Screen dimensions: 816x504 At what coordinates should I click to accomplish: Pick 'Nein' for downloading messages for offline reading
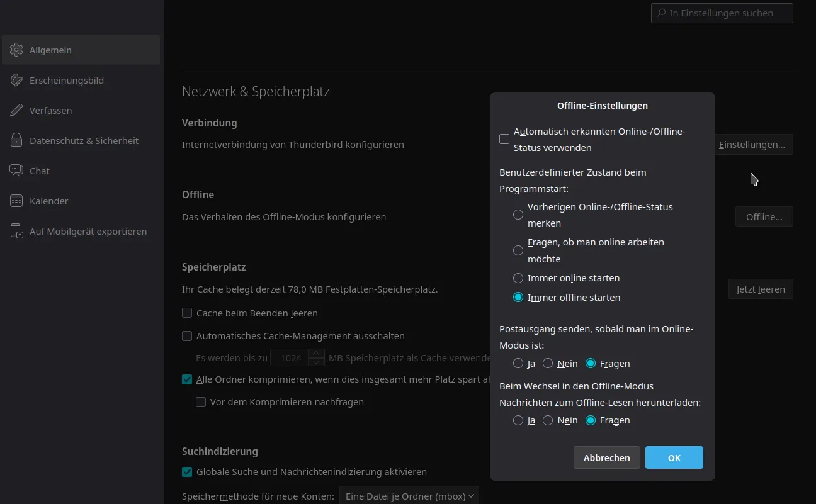[548, 420]
